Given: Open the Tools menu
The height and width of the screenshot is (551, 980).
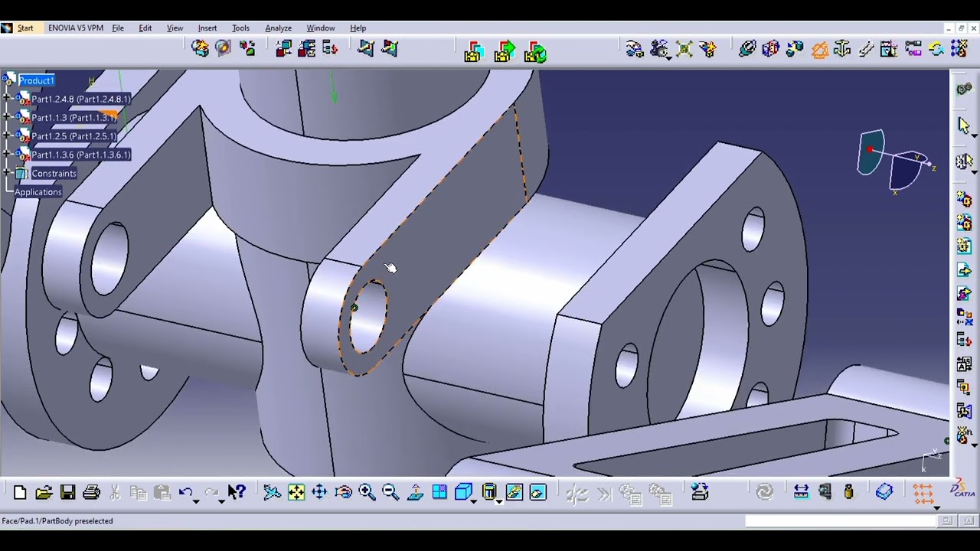Looking at the screenshot, I should point(240,28).
